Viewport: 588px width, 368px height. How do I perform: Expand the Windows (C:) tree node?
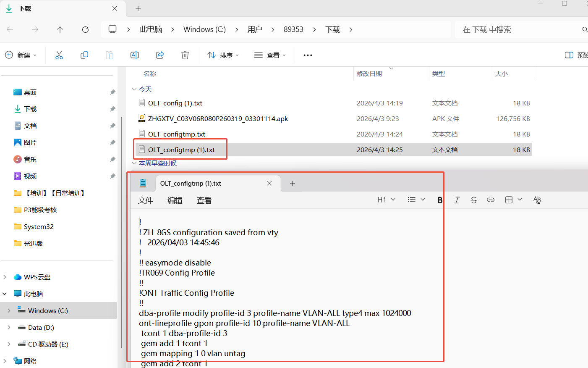(x=9, y=310)
